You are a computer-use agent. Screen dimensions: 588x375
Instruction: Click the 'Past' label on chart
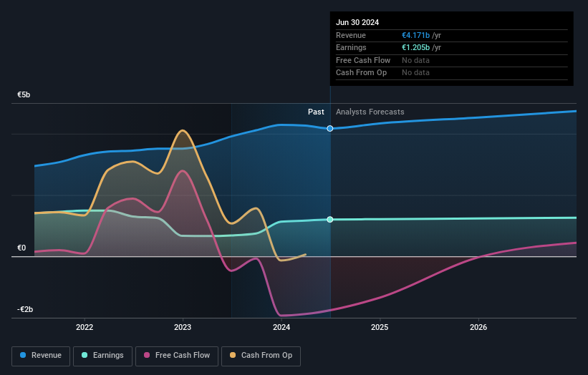[316, 112]
